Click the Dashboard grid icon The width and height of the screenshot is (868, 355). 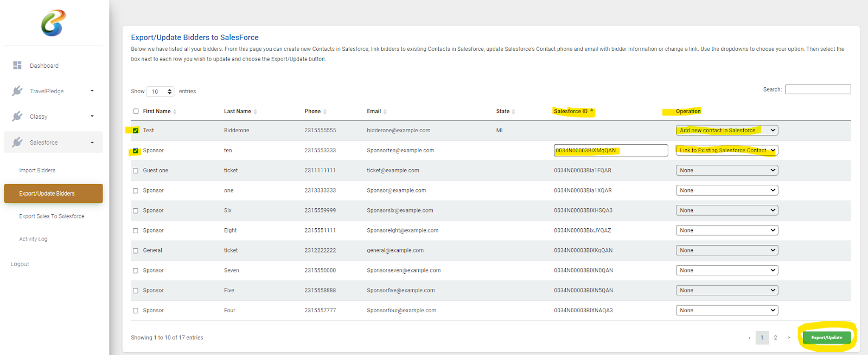(17, 65)
